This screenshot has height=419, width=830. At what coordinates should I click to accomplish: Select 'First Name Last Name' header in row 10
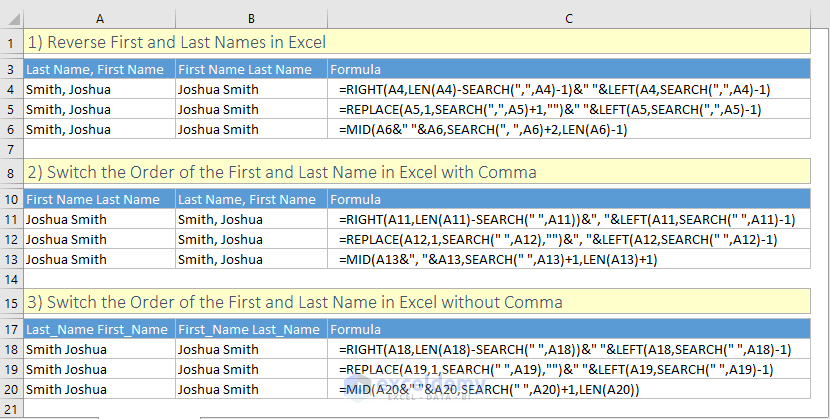[100, 199]
